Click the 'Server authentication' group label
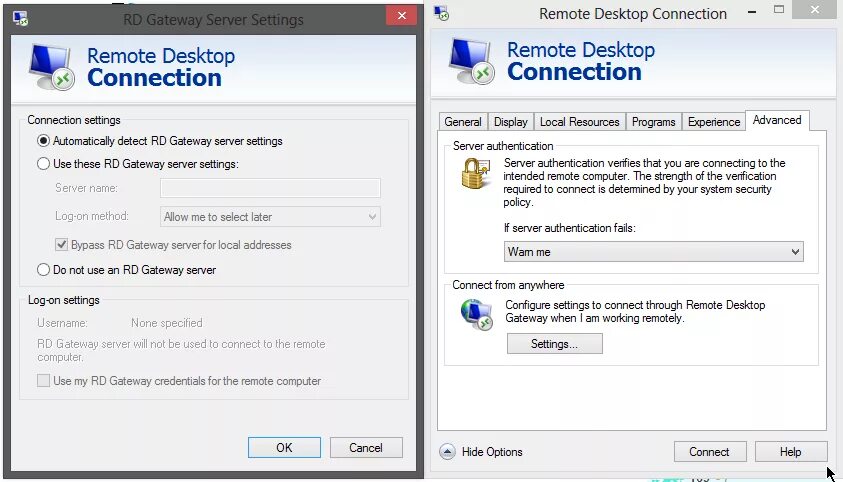 [x=503, y=146]
